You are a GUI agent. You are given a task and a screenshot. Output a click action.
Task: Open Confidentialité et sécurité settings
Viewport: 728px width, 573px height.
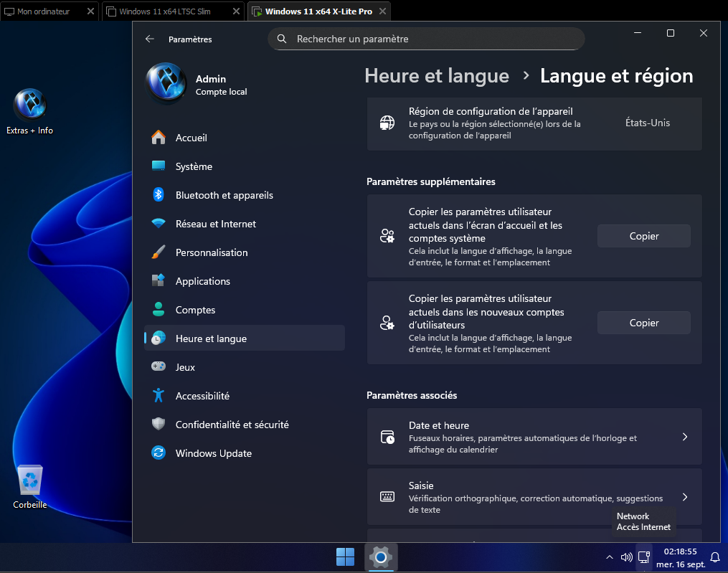tap(244, 425)
